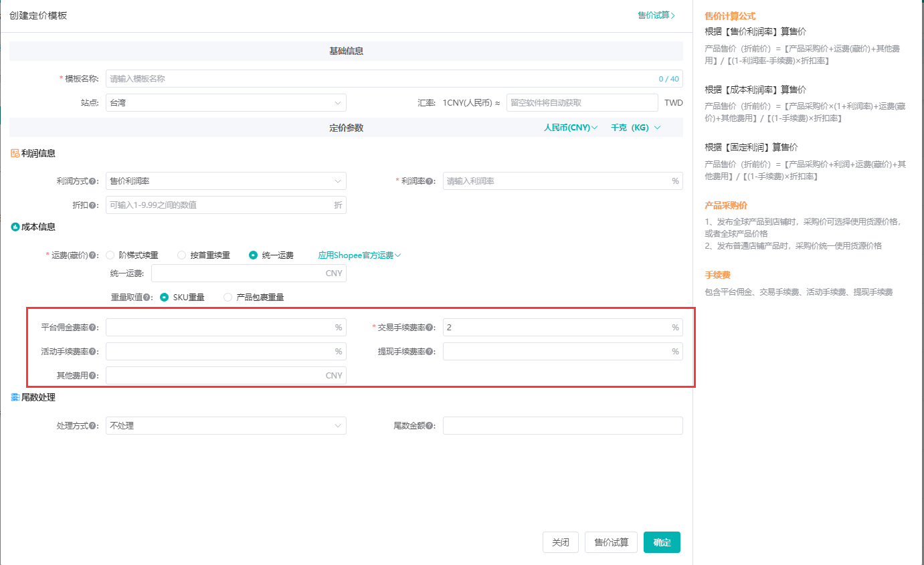Select the 阶梯式续重 radio option
This screenshot has width=924, height=565.
tap(111, 255)
